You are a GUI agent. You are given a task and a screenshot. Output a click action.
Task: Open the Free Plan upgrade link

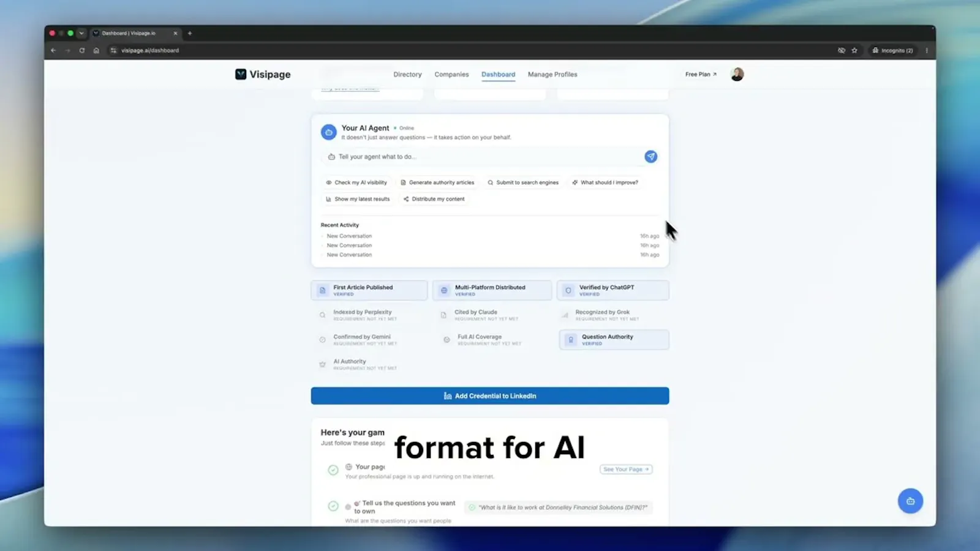click(x=701, y=74)
